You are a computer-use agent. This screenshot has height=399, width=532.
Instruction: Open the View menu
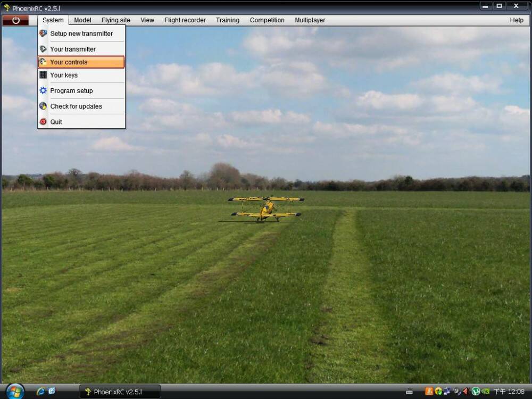pos(147,20)
